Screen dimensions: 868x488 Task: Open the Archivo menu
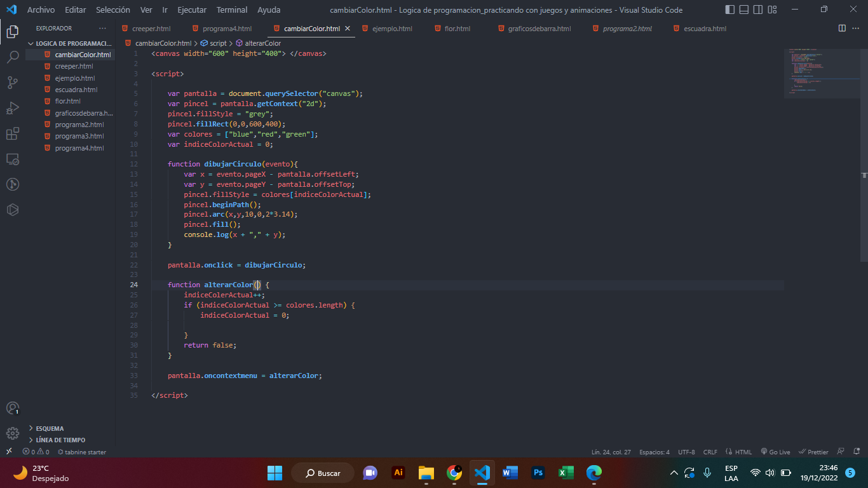[x=41, y=10]
